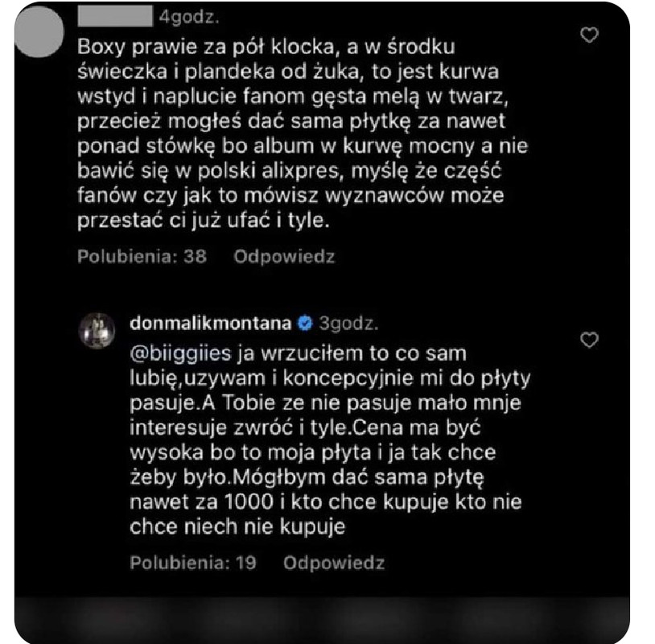Reply to the comment with 38 likes
This screenshot has height=644, width=655.
pyautogui.click(x=284, y=257)
